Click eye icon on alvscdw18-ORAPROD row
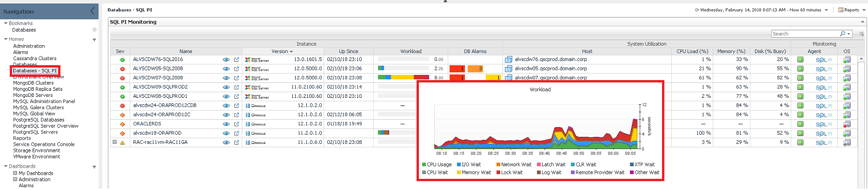This screenshot has width=868, height=190. 226,133
